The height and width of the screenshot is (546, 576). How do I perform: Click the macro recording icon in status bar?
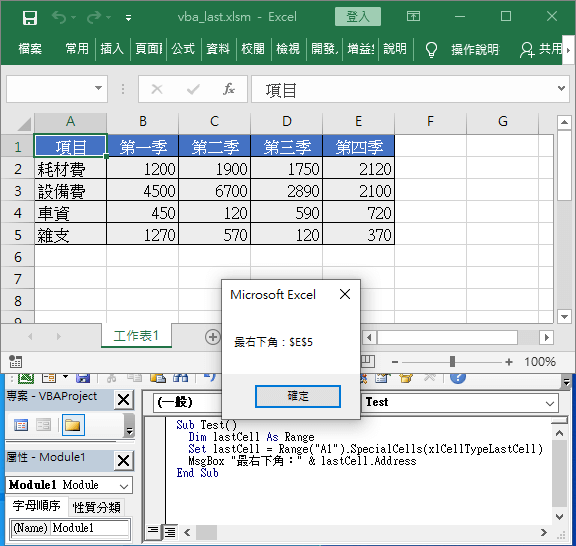[x=15, y=362]
